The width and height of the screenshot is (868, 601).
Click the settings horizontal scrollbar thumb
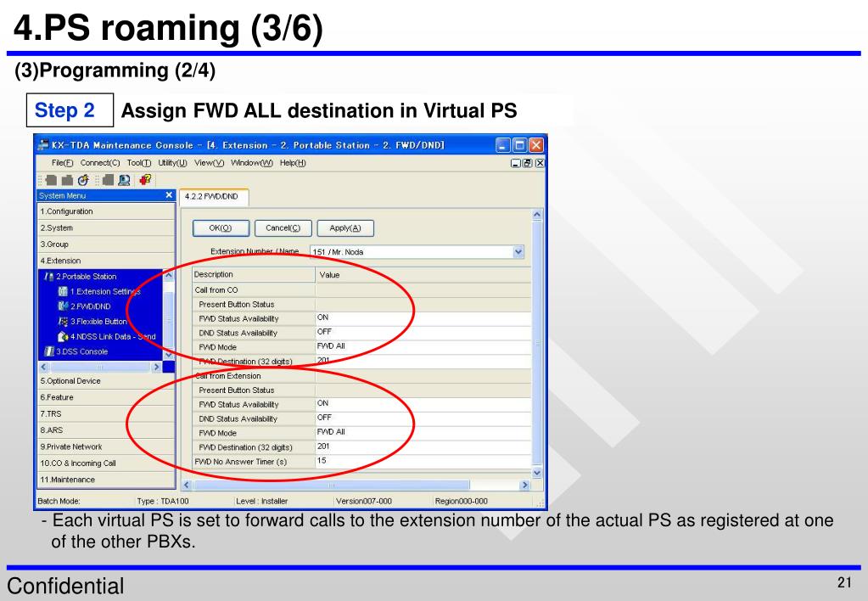(x=331, y=486)
